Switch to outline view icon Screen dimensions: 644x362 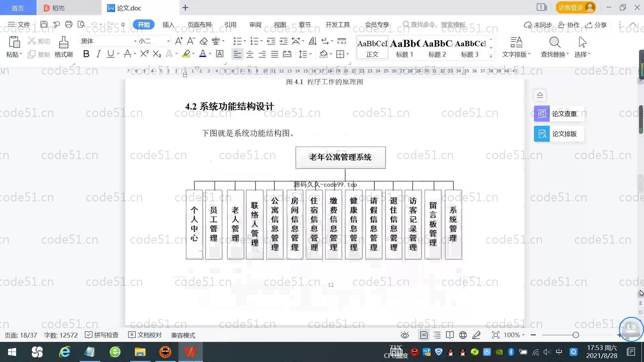click(437, 335)
